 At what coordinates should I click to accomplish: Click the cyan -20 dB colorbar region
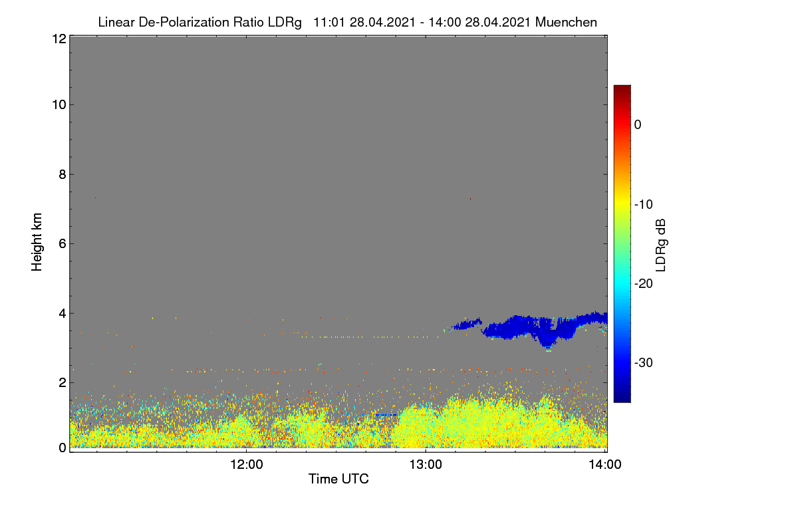(622, 283)
